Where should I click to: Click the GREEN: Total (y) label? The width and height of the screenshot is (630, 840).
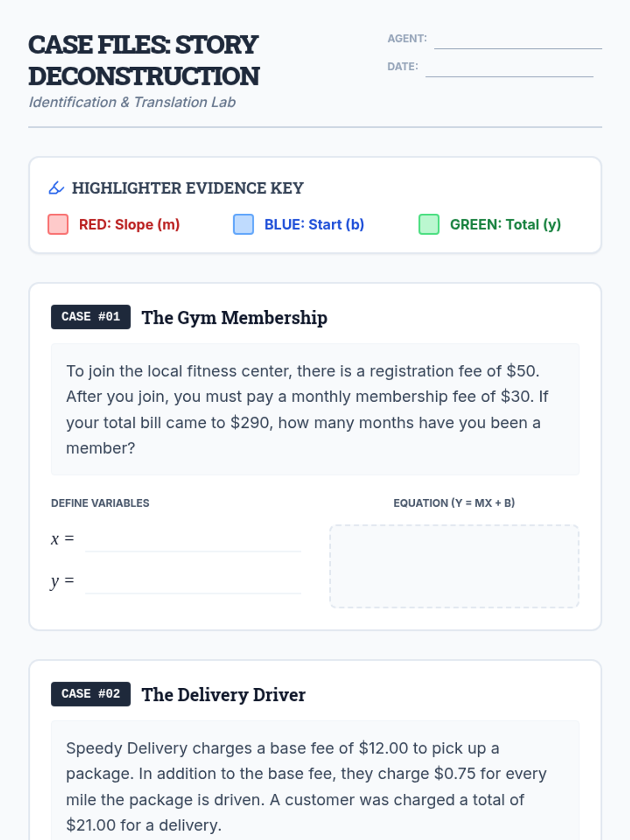tap(506, 225)
